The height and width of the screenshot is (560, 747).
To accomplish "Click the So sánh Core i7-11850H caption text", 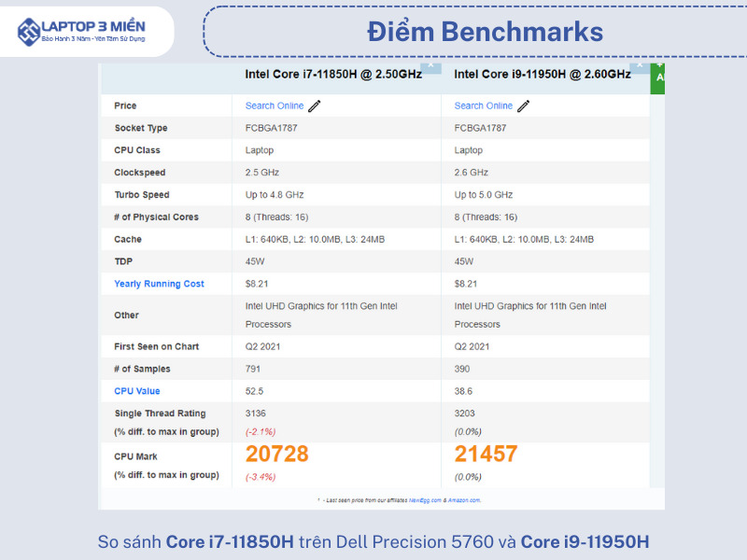I will [x=373, y=541].
